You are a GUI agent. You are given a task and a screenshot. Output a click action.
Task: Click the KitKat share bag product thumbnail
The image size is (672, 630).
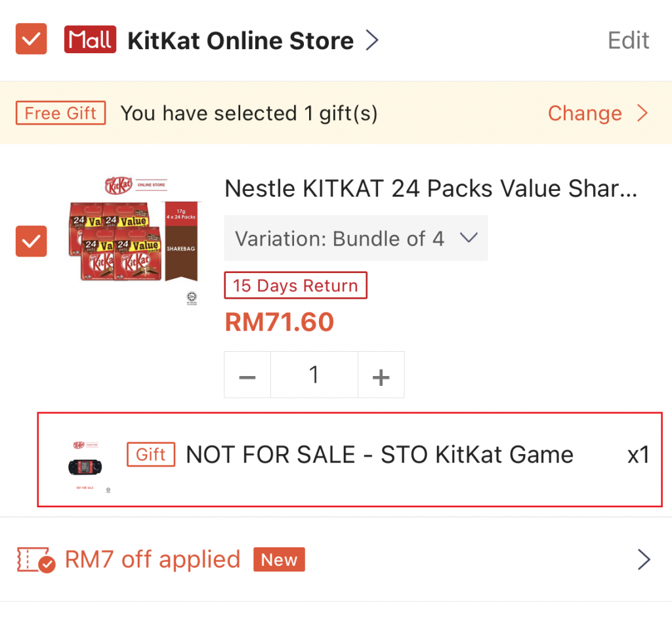pos(135,241)
